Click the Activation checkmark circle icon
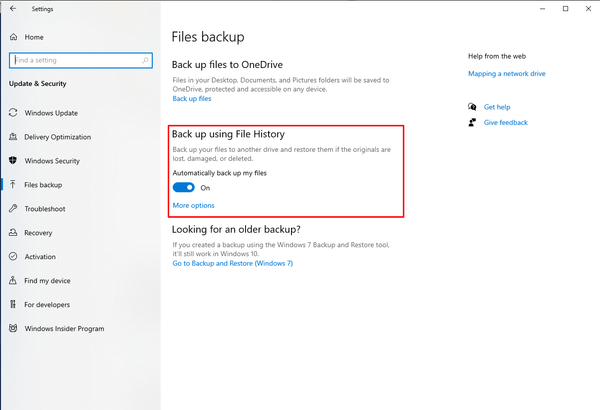Image resolution: width=600 pixels, height=410 pixels. (x=13, y=256)
